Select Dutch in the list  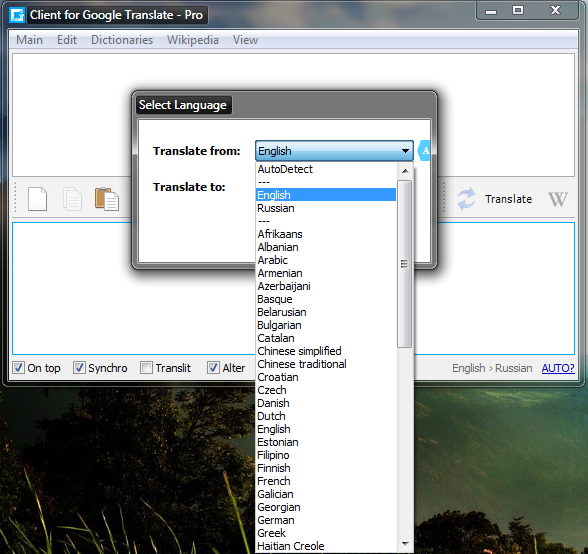[x=326, y=416]
